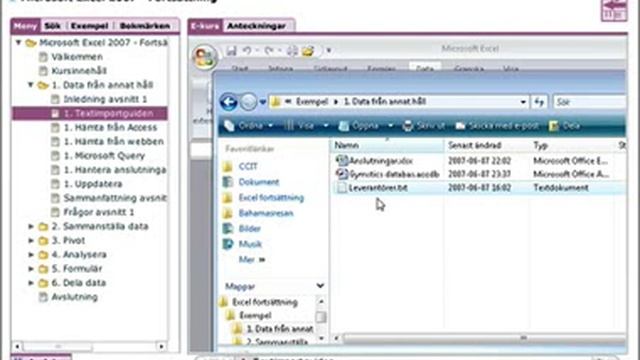Image resolution: width=640 pixels, height=360 pixels.
Task: Select Excel fortsättning in Mappar folder tree
Action: pos(264,302)
